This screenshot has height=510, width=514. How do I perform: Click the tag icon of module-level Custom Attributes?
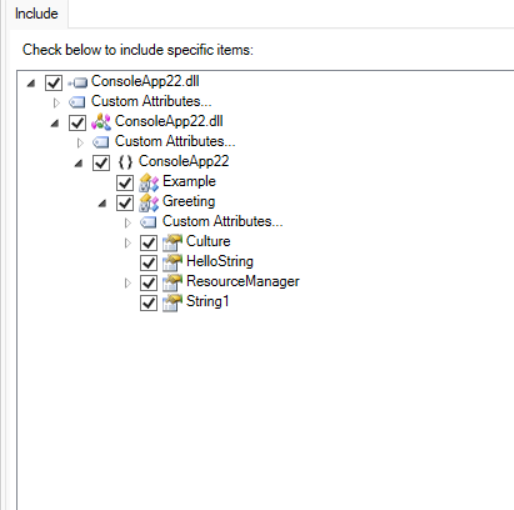[101, 142]
